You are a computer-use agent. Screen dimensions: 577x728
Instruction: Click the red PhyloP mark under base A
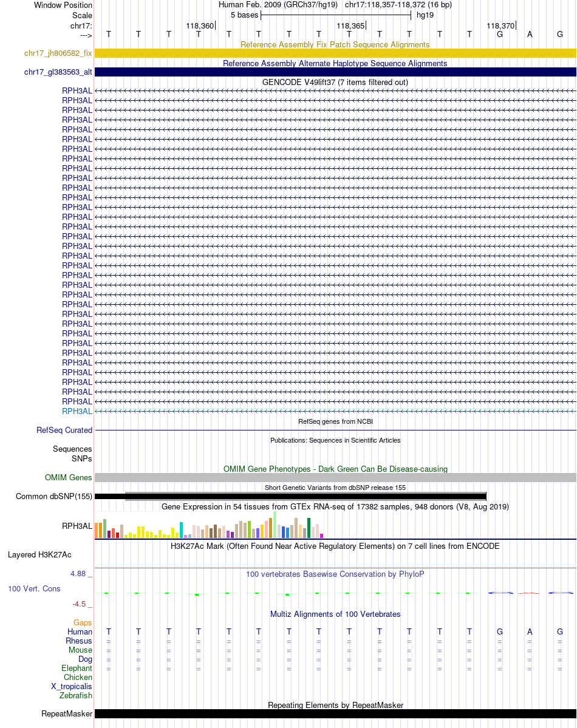tap(529, 593)
